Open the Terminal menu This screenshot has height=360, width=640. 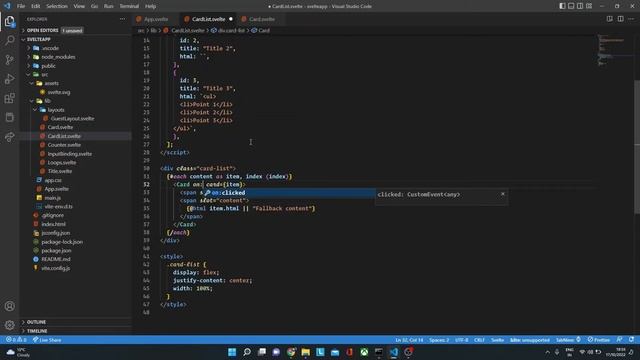click(x=129, y=6)
